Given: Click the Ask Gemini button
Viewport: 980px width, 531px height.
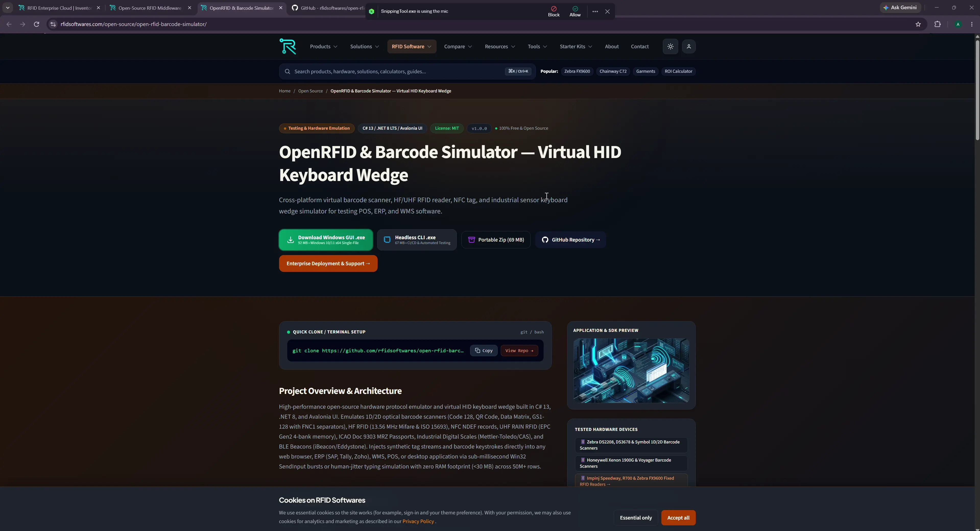Looking at the screenshot, I should (x=900, y=8).
